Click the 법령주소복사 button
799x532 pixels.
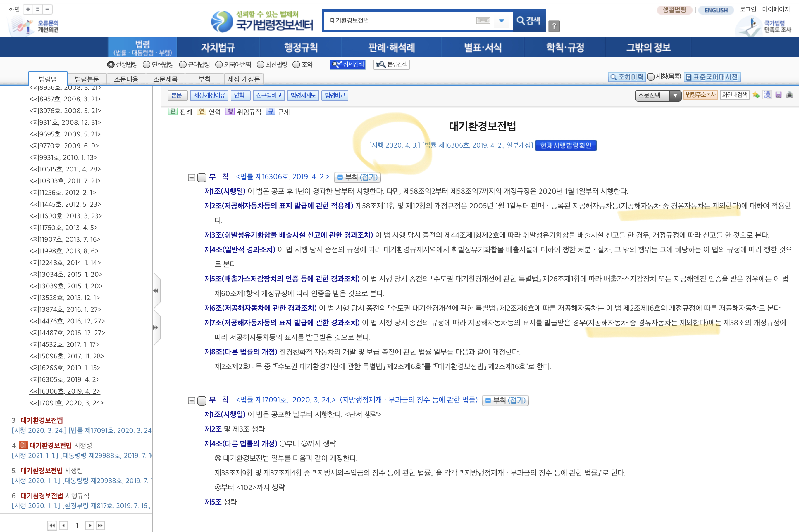[700, 95]
